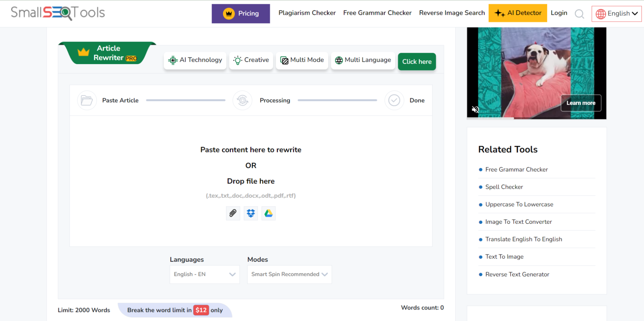
Task: Click the AI Technology chip icon
Action: (x=173, y=60)
